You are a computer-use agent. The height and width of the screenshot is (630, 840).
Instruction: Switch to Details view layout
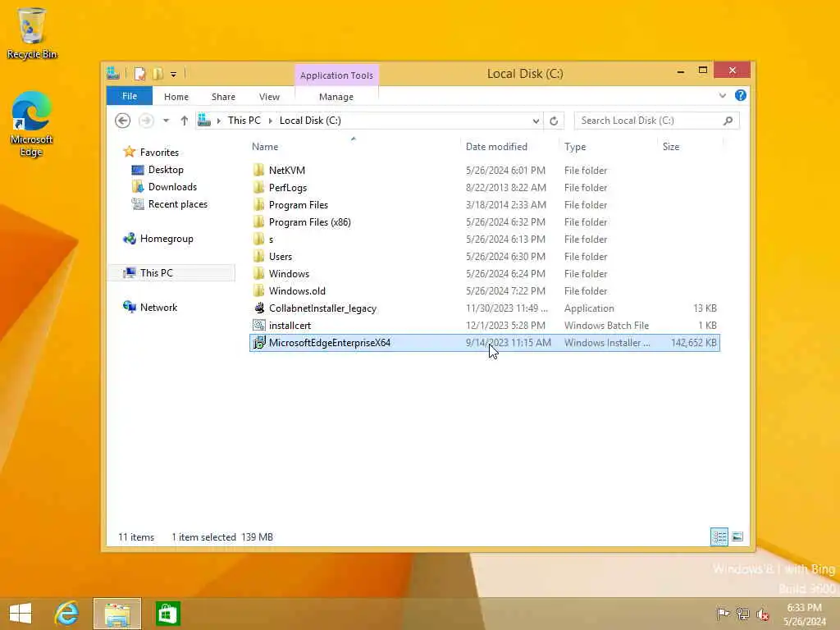click(x=719, y=536)
